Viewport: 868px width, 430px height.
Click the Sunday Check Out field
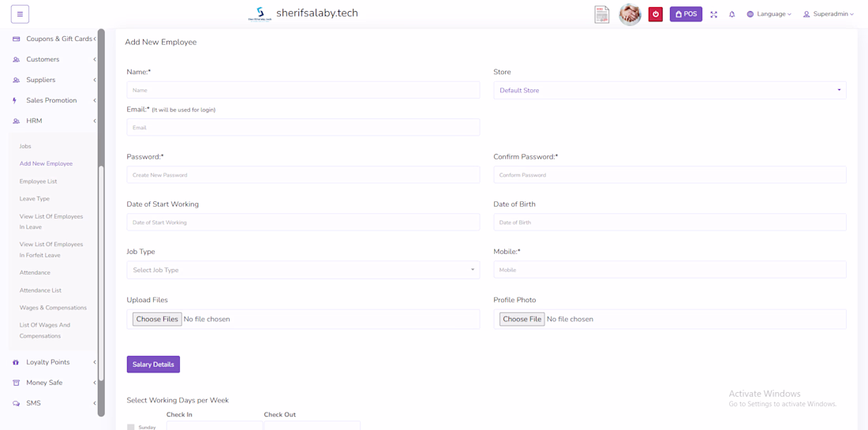point(312,425)
